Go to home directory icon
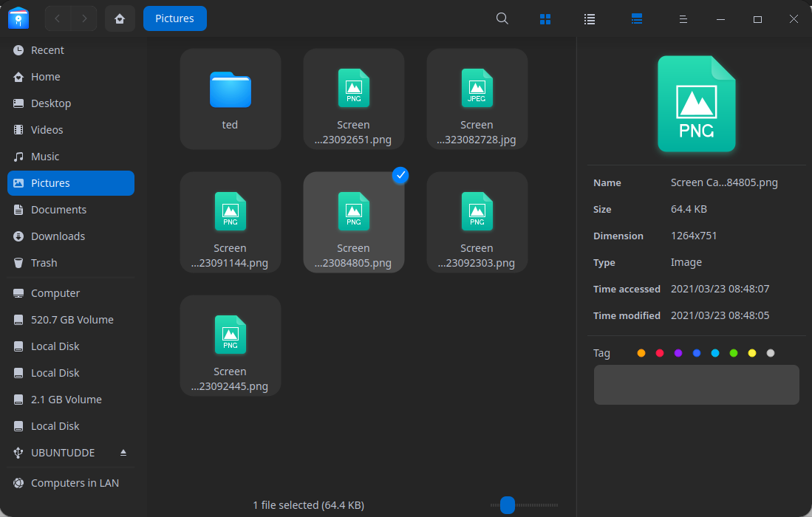 (120, 18)
